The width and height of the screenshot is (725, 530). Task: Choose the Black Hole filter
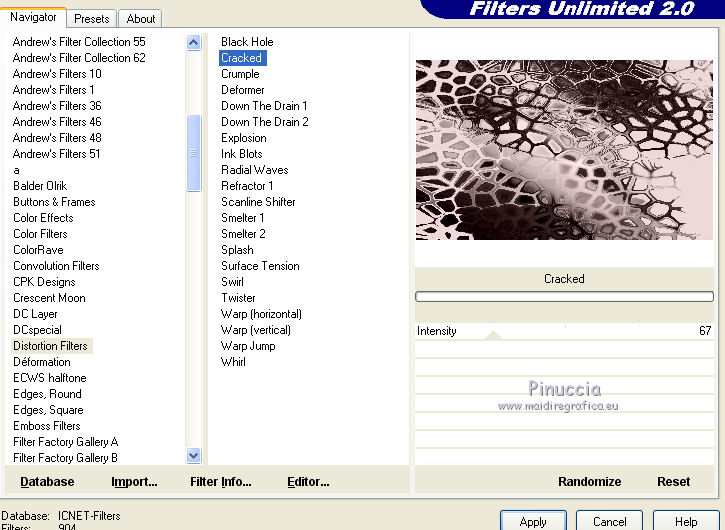(x=247, y=42)
